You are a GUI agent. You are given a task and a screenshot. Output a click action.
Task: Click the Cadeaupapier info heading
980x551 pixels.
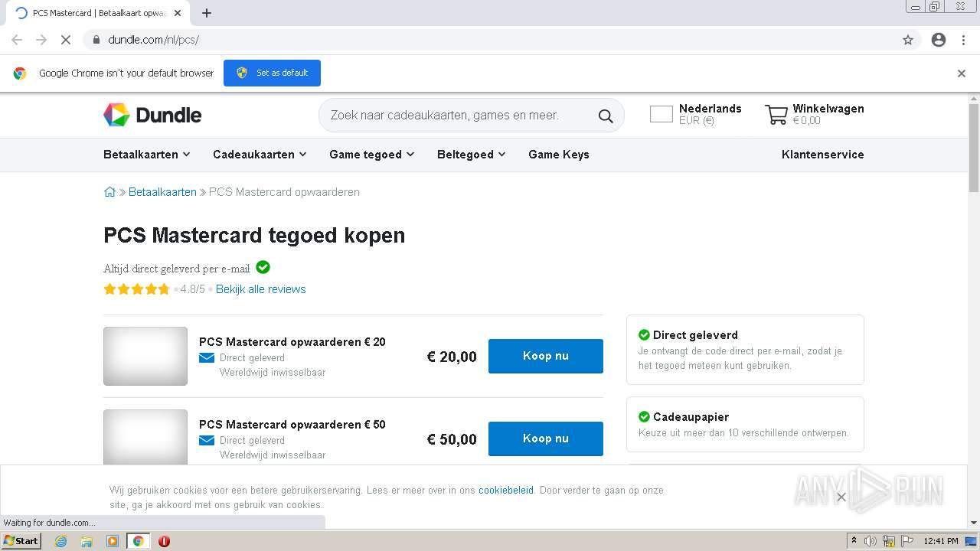pos(691,417)
